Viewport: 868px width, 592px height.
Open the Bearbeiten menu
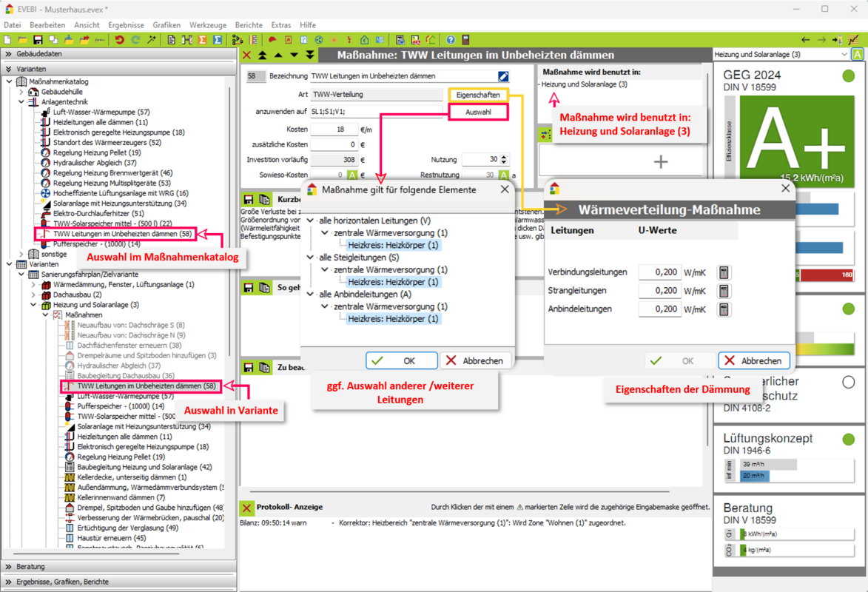point(47,25)
